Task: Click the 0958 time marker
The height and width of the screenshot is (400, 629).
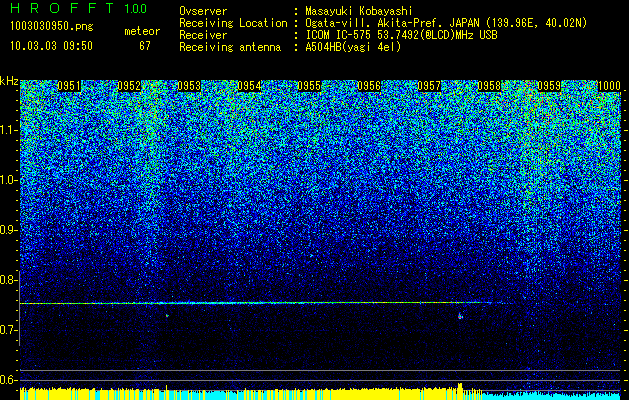Action: point(489,86)
